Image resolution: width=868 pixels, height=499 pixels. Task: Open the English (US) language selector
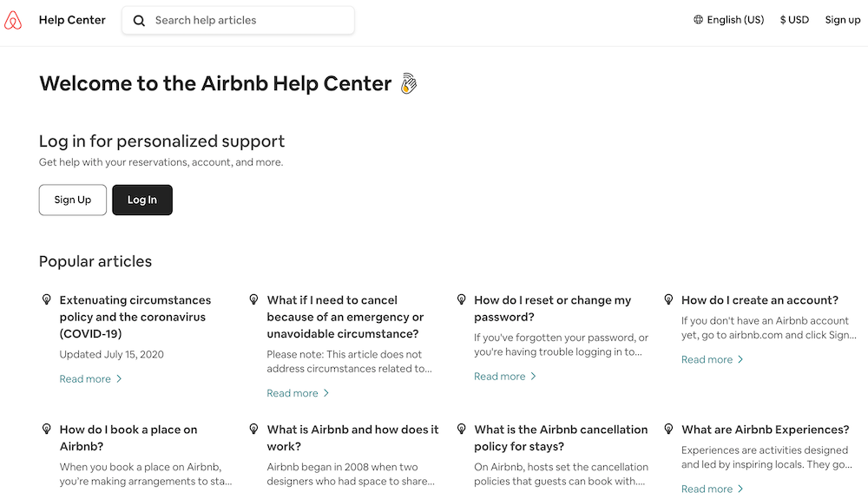[x=728, y=20]
